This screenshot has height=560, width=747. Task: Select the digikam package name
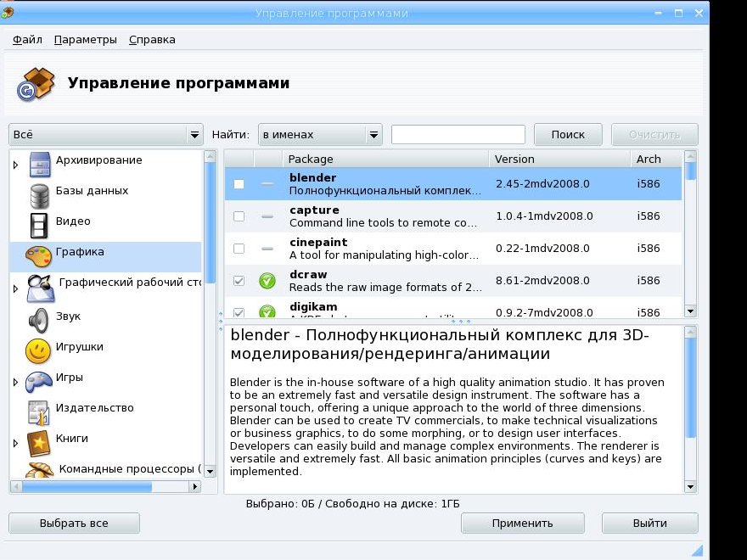[x=313, y=306]
